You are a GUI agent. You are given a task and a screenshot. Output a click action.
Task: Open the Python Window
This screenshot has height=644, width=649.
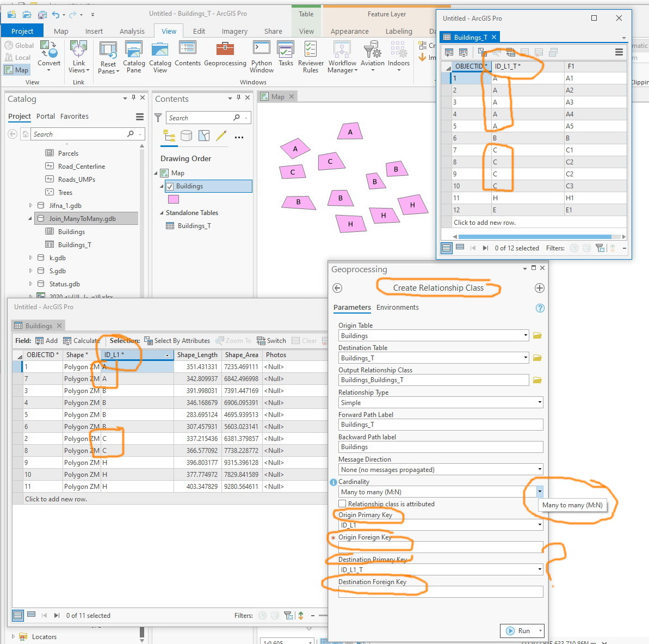coord(262,57)
